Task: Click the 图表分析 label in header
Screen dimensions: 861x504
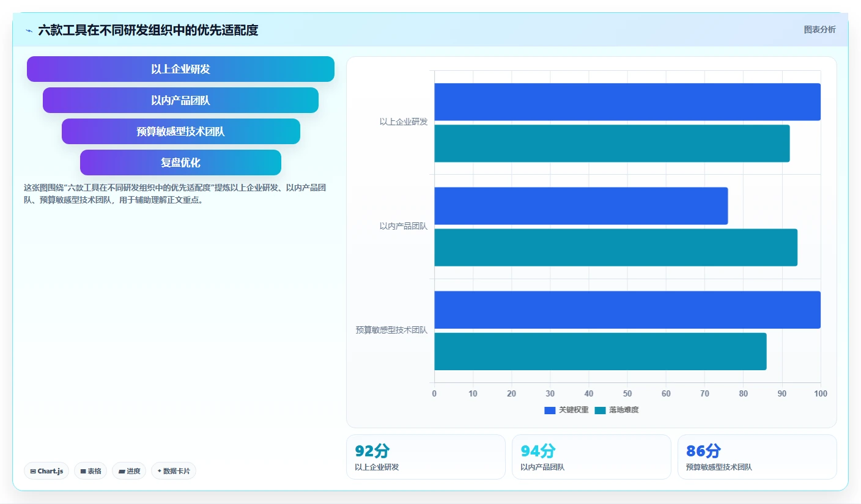Action: [819, 29]
